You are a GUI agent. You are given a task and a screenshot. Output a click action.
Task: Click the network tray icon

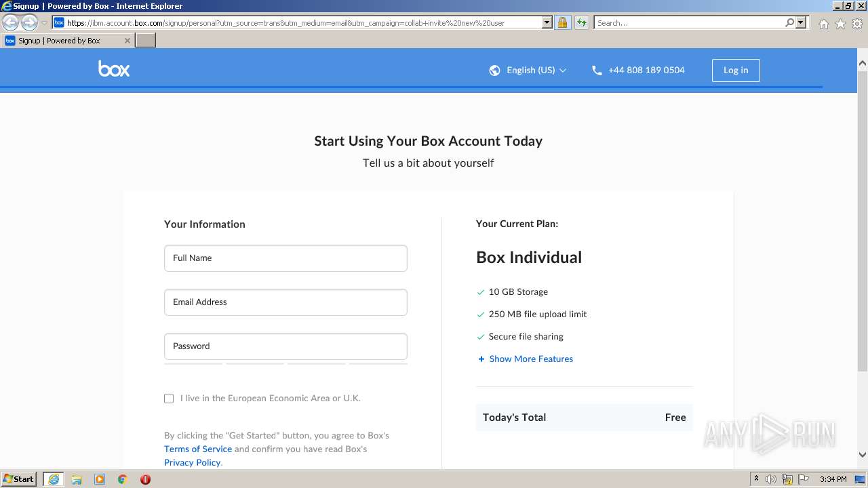click(787, 479)
